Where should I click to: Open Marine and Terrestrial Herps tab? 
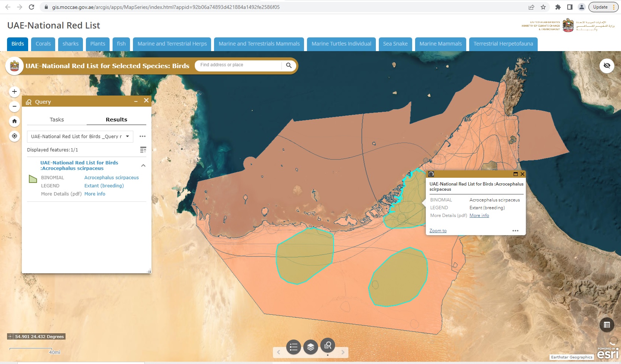[172, 44]
